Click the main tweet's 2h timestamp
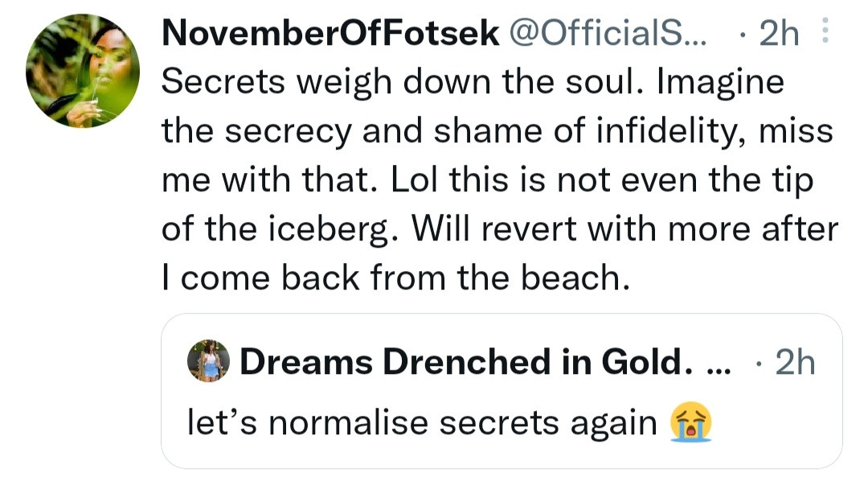 coord(779,34)
